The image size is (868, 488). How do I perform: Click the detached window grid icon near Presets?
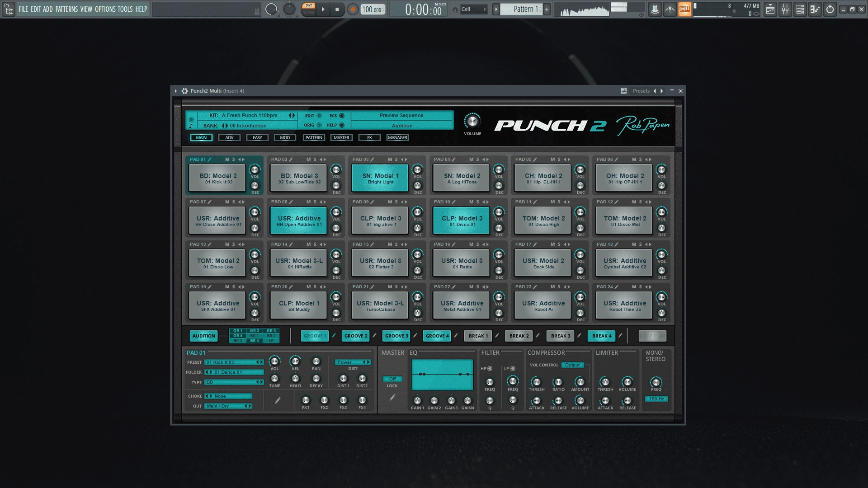coord(624,91)
